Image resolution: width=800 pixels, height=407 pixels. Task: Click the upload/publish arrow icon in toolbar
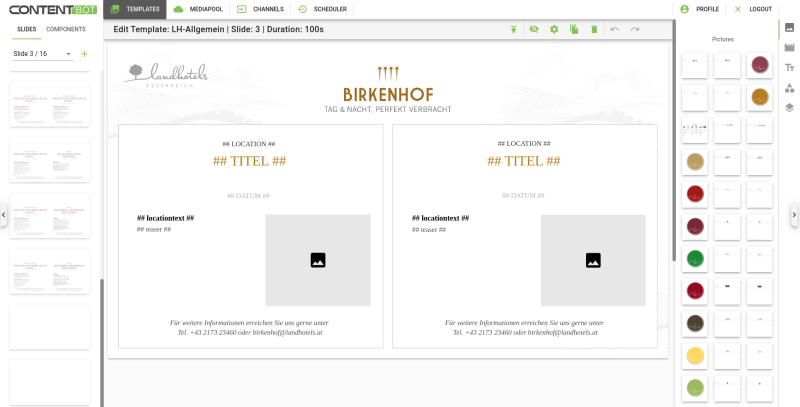(x=514, y=30)
